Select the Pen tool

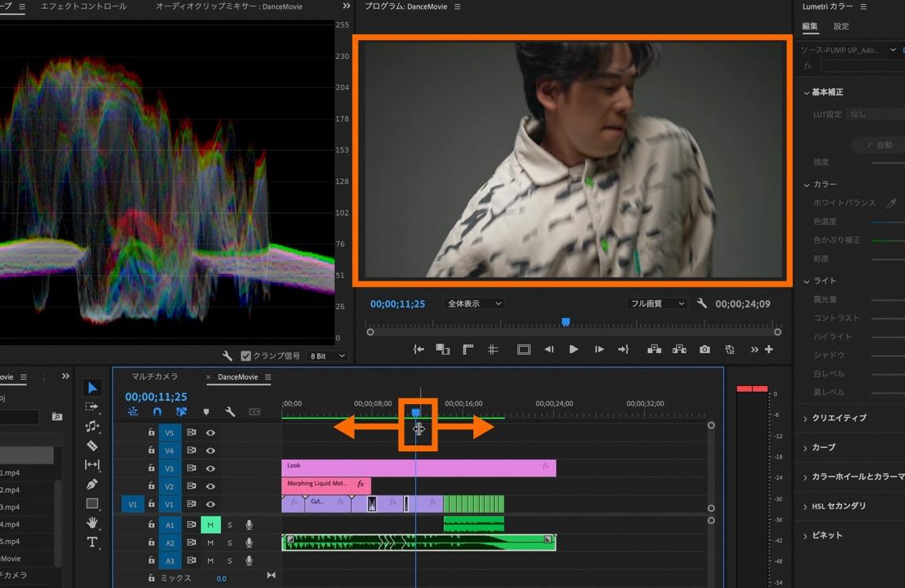(92, 484)
